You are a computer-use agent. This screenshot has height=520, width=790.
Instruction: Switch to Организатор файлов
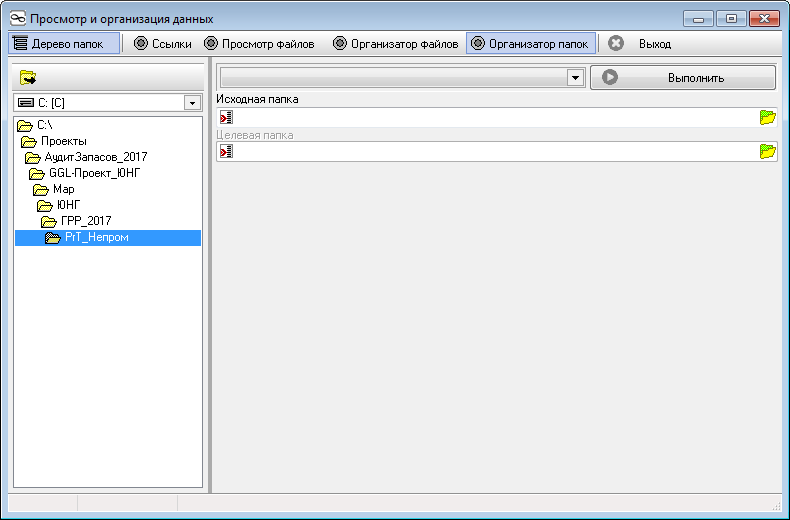point(396,44)
